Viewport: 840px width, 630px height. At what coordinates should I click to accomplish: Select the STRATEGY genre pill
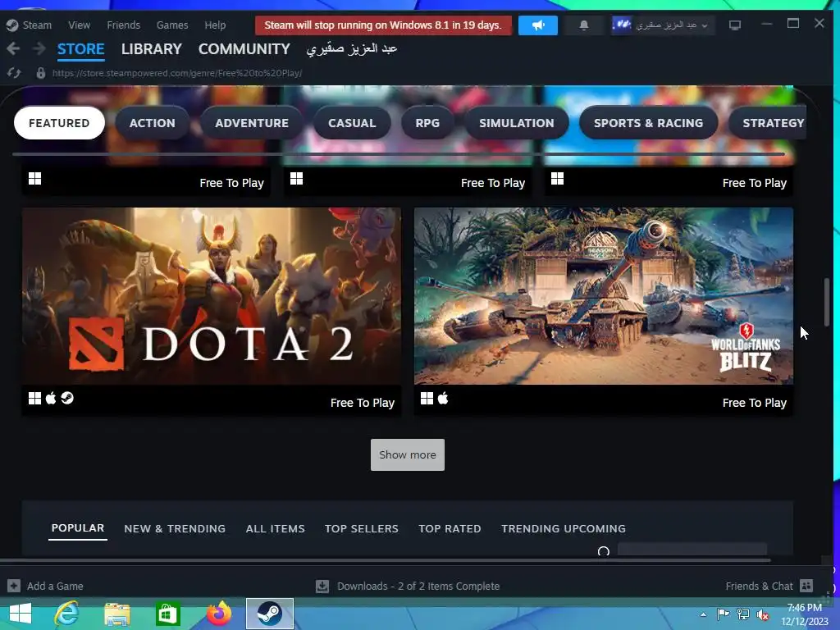[x=768, y=123]
